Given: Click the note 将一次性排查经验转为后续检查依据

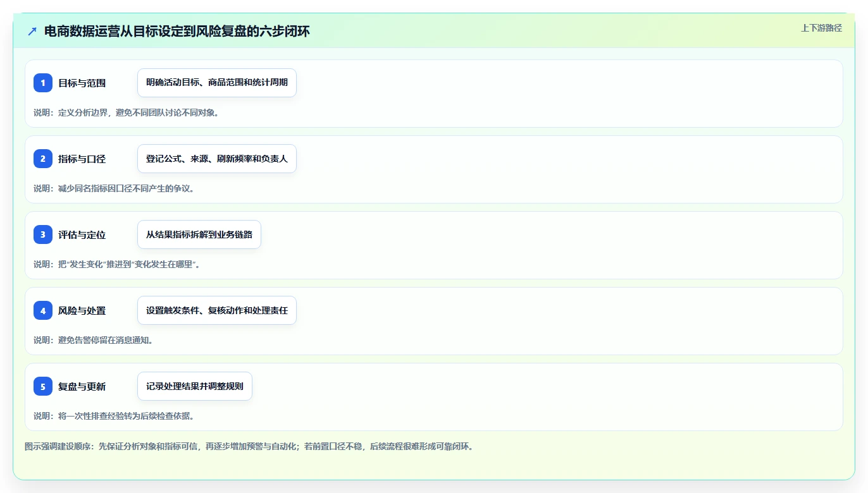Looking at the screenshot, I should click(x=114, y=416).
